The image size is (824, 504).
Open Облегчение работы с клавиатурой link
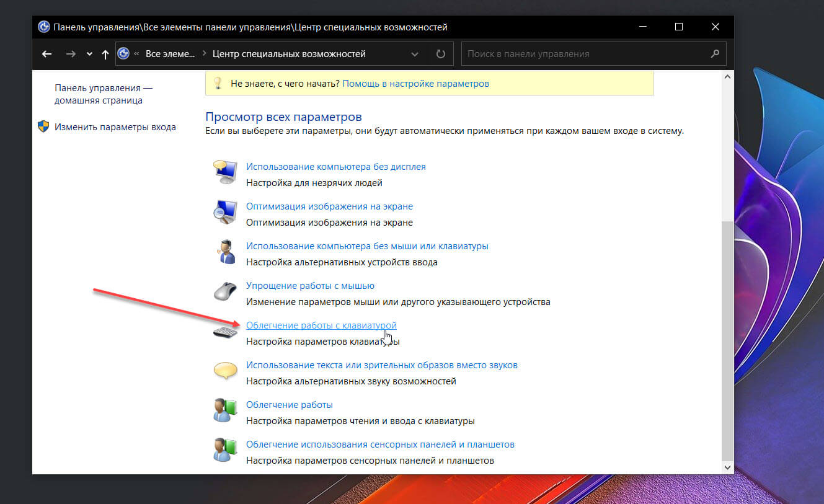321,325
